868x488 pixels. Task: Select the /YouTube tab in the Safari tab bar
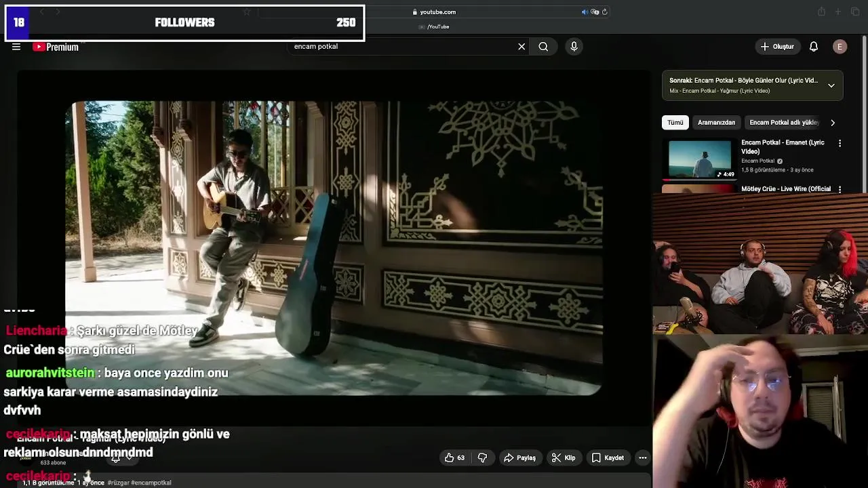click(x=434, y=27)
